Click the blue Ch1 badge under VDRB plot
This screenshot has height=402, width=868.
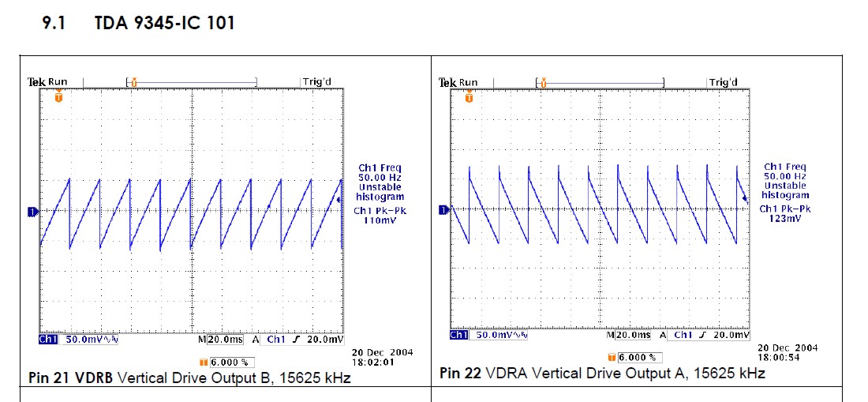pyautogui.click(x=48, y=339)
